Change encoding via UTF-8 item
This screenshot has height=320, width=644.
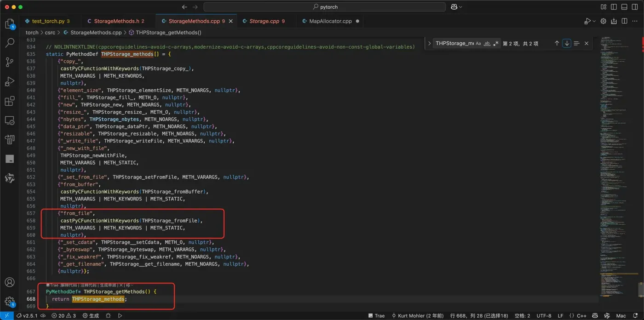(544, 315)
